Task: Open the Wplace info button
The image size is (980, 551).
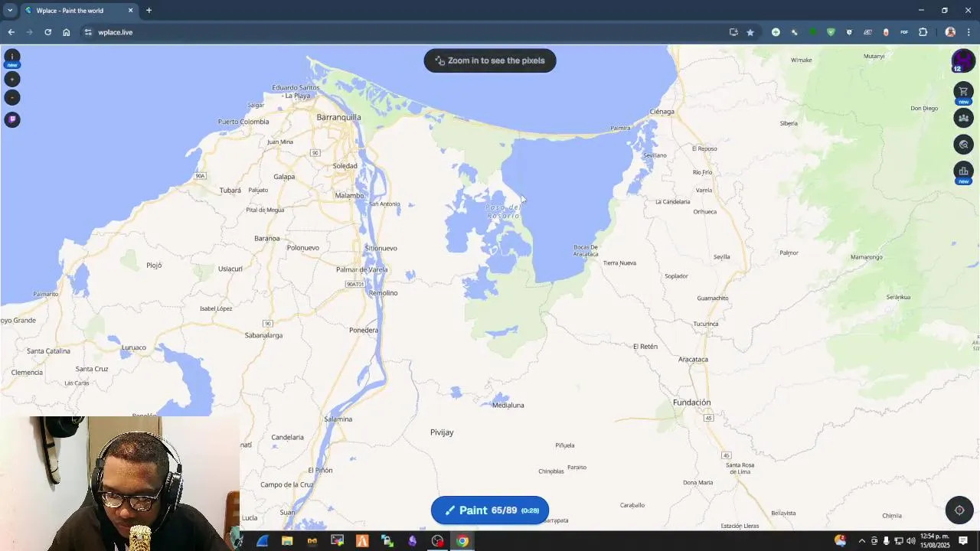Action: coord(12,57)
